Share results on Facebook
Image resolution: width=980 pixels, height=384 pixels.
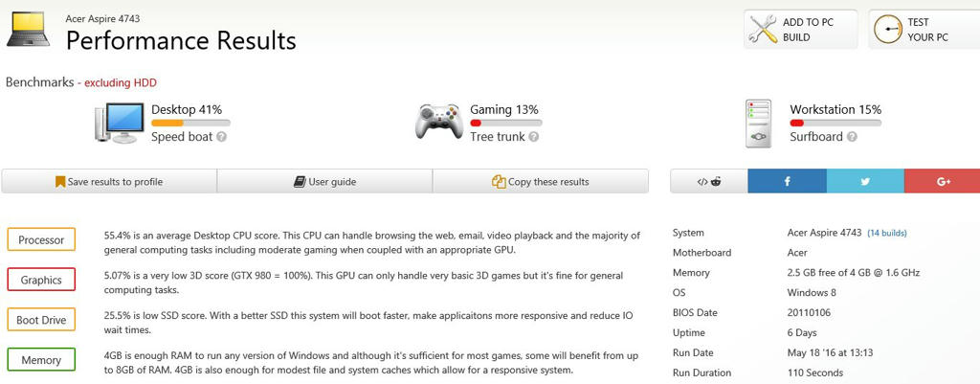787,181
